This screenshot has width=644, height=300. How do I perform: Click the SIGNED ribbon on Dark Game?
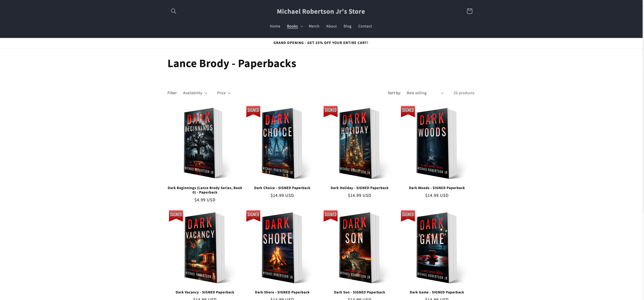click(408, 216)
